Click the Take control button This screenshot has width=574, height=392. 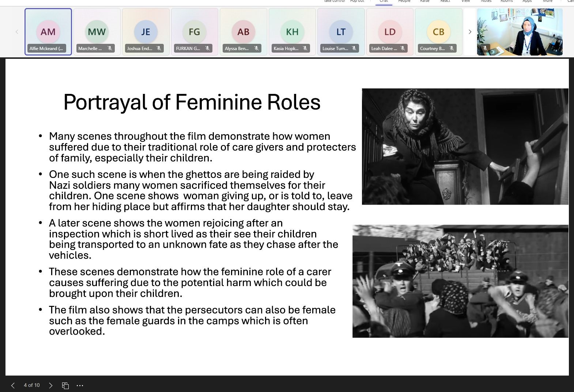pyautogui.click(x=334, y=1)
